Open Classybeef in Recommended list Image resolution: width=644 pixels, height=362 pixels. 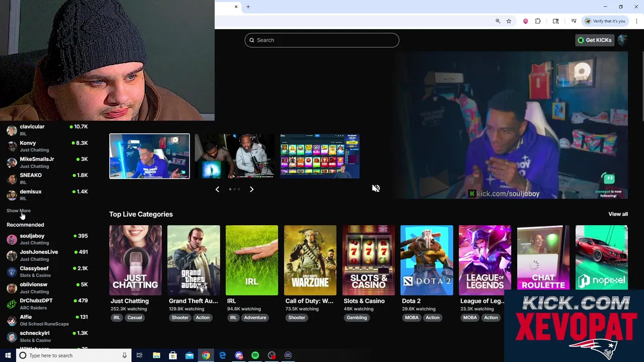pyautogui.click(x=47, y=271)
